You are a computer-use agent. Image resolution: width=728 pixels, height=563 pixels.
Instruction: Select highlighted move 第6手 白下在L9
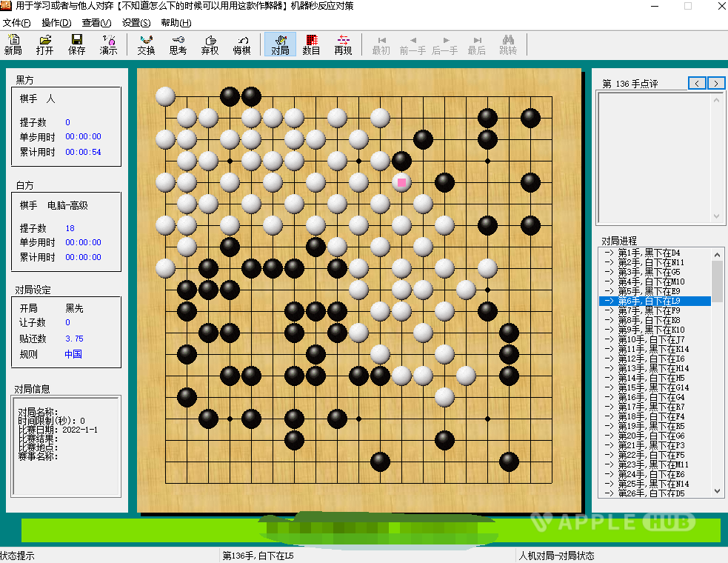652,301
